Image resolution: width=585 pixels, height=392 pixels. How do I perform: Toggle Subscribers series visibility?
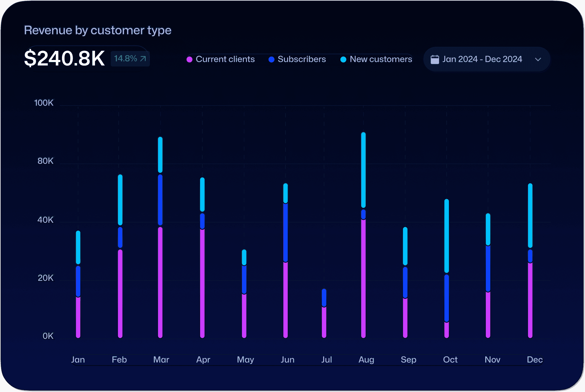(x=302, y=59)
